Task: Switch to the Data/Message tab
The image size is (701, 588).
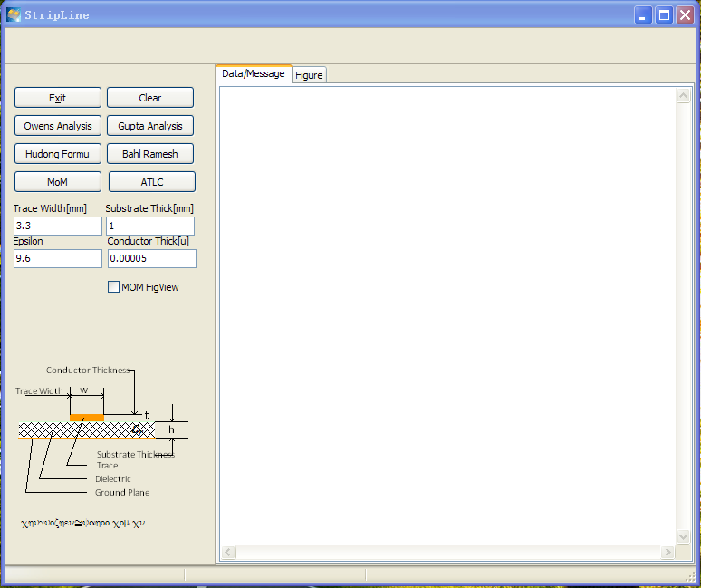Action: 254,73
